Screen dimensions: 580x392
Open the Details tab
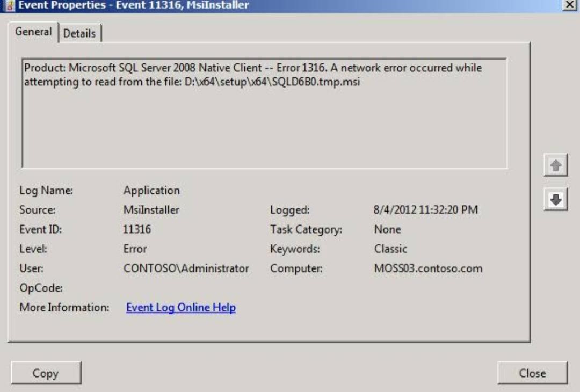point(79,33)
